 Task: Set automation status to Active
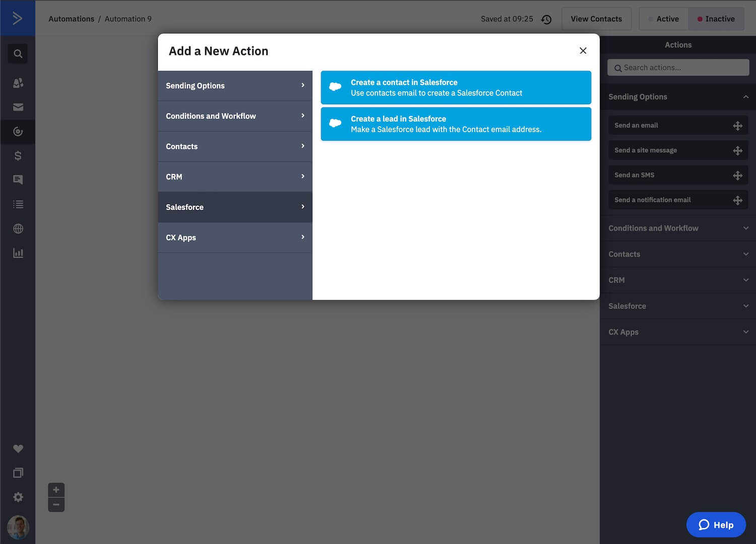(x=664, y=19)
